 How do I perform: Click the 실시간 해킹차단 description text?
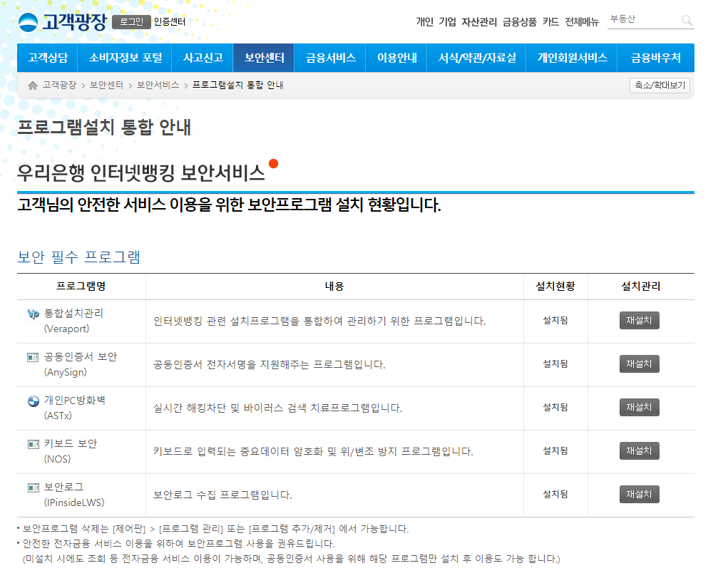[277, 408]
